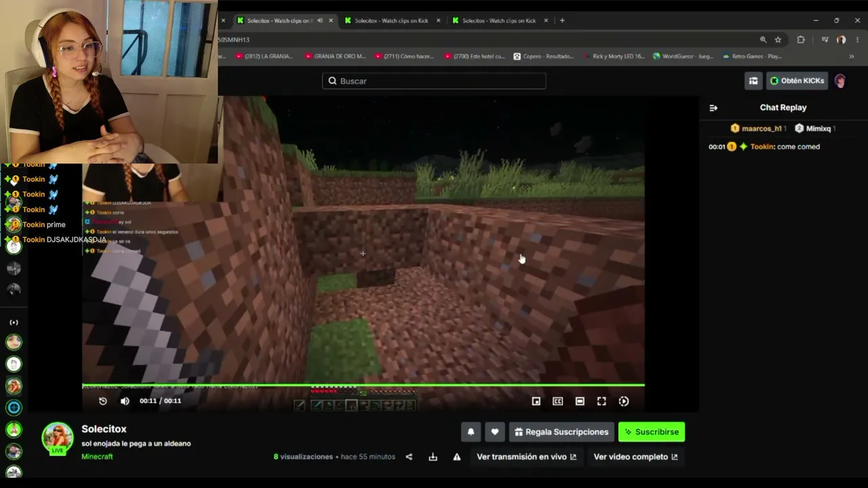Screen dimensions: 868x488
Task: Click Tookin's username in chat replay
Action: pyautogui.click(x=762, y=146)
